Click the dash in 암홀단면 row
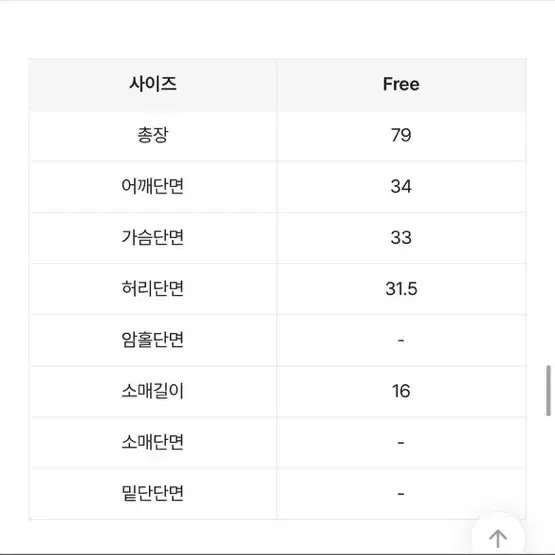 (x=401, y=340)
